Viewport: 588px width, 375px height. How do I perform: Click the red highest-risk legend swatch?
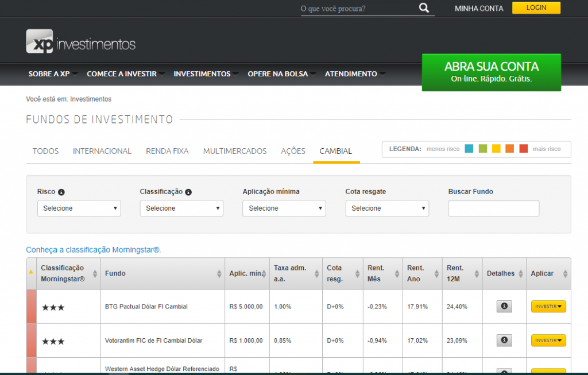[x=524, y=149]
